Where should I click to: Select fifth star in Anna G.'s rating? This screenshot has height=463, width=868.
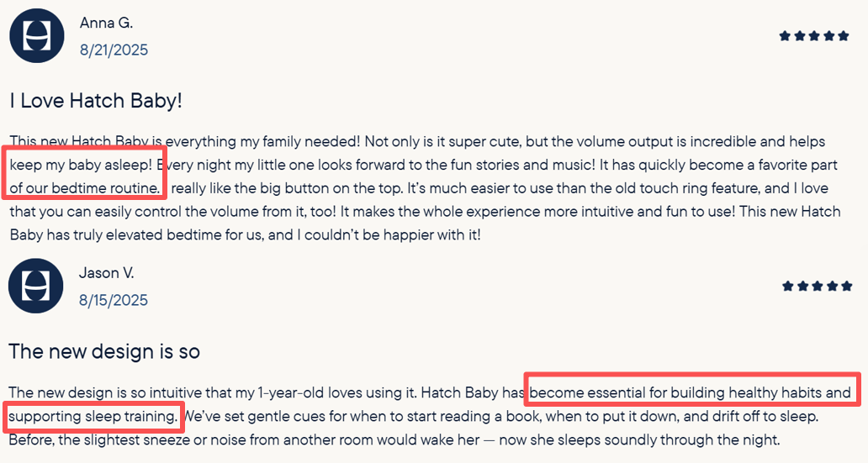844,36
